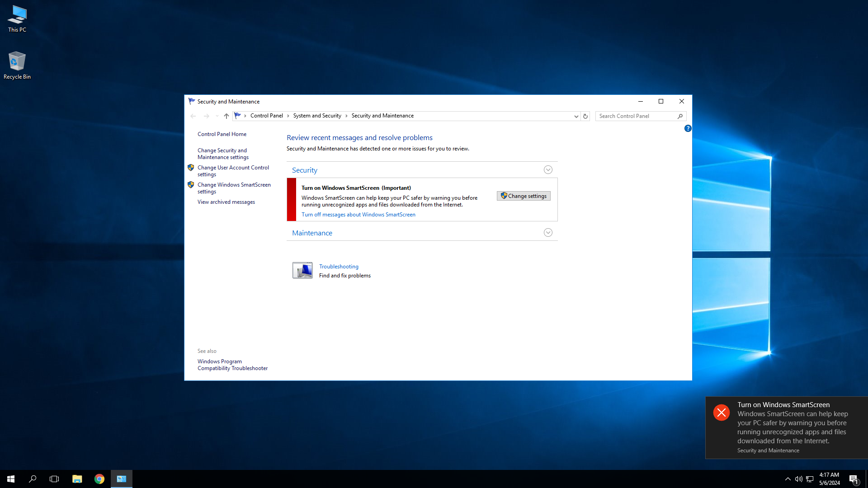868x488 pixels.
Task: Click the red X icon in notification
Action: coord(722,413)
